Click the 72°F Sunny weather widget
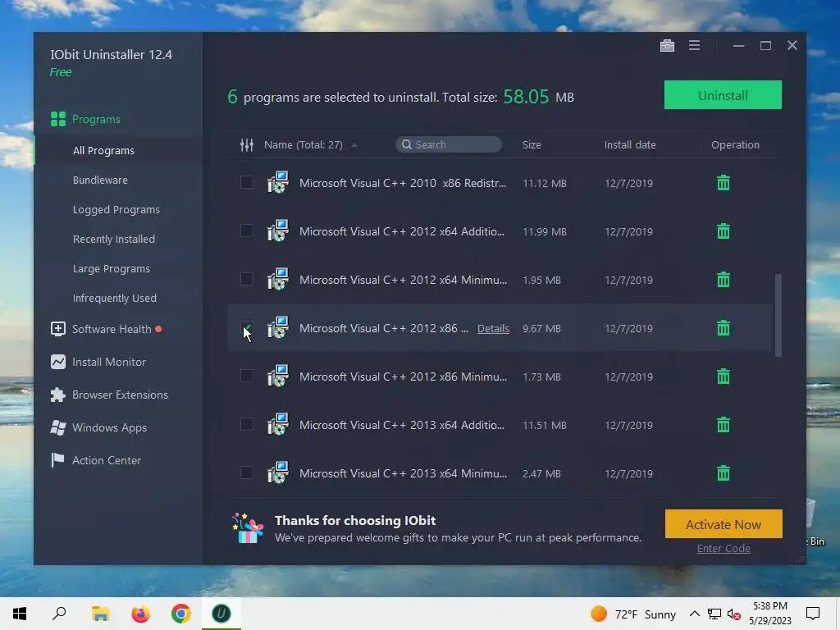 (x=632, y=614)
